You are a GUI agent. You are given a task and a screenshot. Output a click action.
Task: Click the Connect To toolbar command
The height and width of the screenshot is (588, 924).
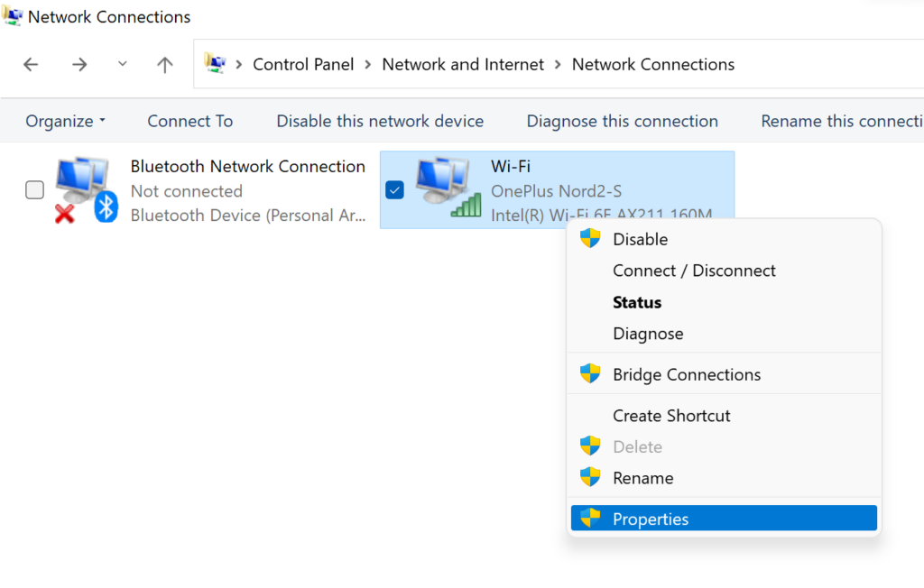point(189,121)
